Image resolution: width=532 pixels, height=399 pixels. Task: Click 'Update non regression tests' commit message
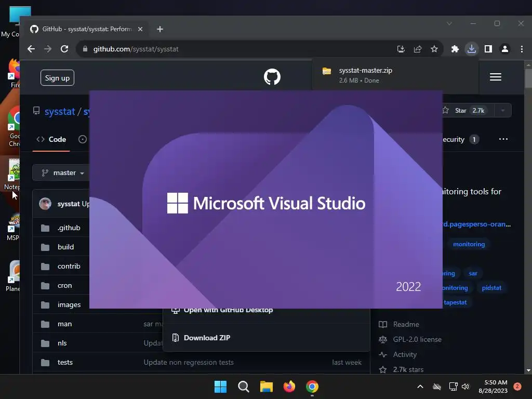point(189,362)
